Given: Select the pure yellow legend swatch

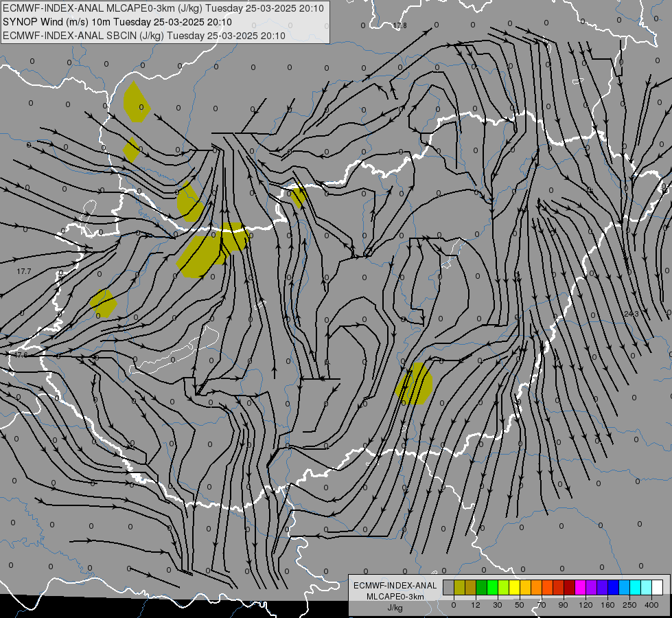Looking at the screenshot, I should pos(514,587).
